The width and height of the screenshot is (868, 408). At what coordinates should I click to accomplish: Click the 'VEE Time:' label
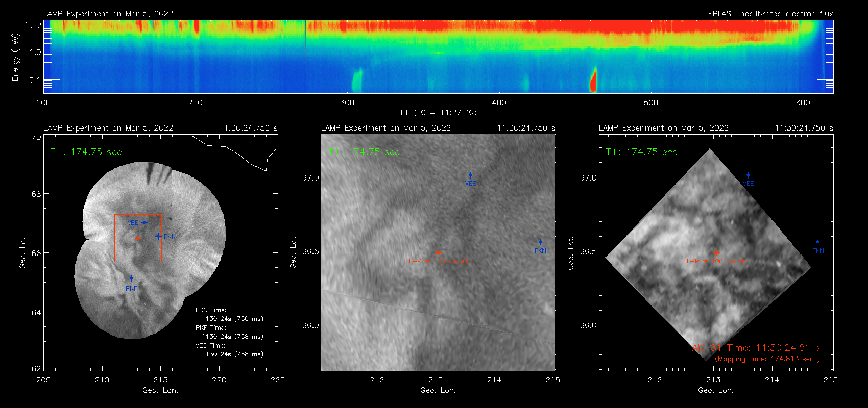pos(211,346)
